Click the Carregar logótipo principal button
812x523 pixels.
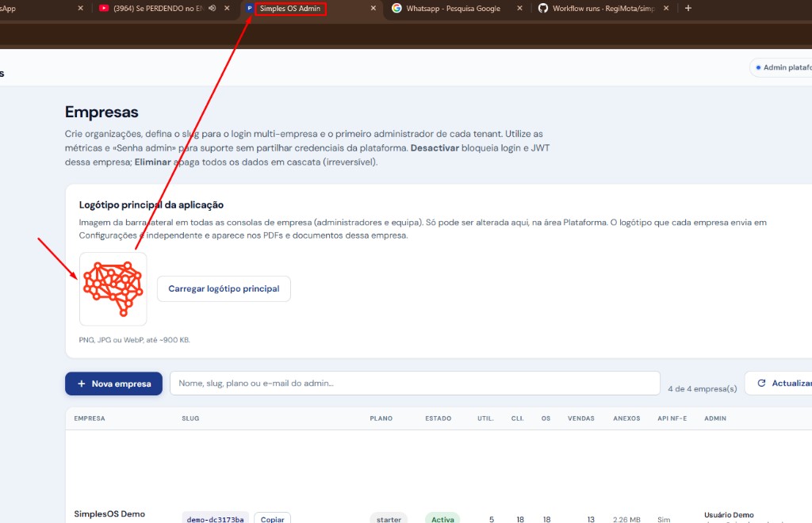click(x=224, y=289)
